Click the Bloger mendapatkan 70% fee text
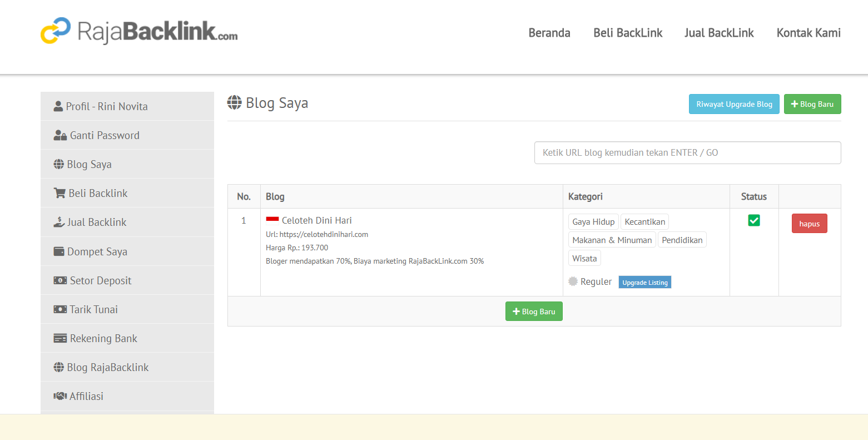The height and width of the screenshot is (440, 868). 375,261
